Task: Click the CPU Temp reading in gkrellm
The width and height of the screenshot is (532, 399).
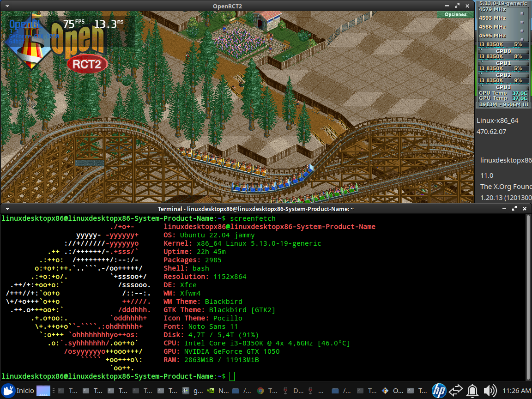Action: 503,93
